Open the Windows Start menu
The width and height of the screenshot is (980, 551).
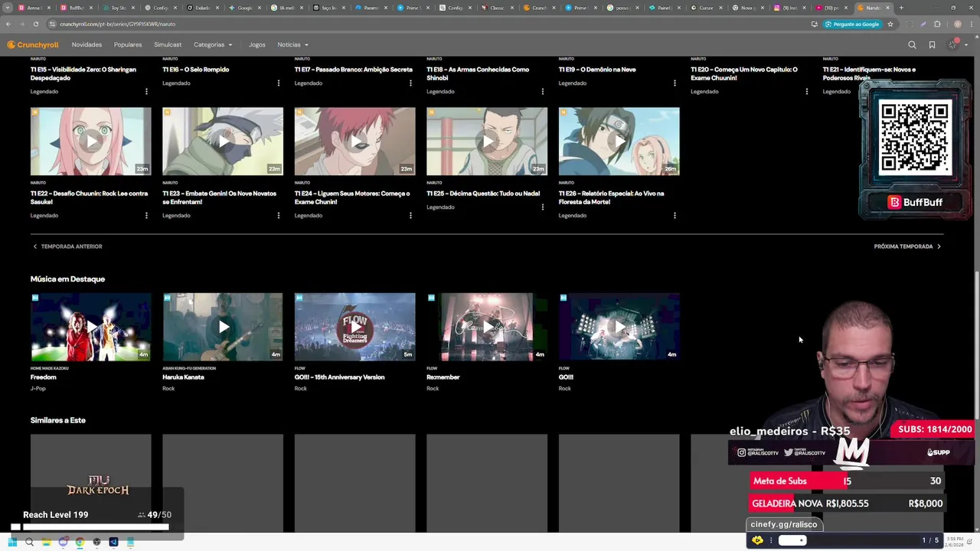[12, 542]
